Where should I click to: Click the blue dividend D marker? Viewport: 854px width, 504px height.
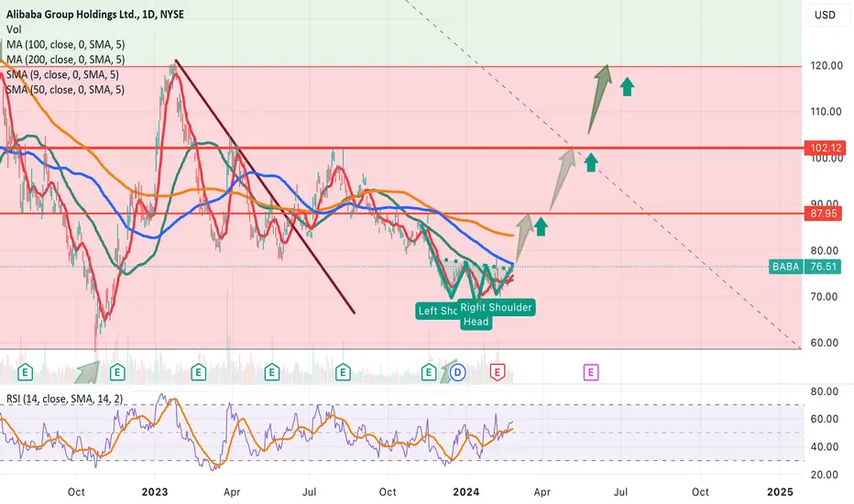coord(458,373)
